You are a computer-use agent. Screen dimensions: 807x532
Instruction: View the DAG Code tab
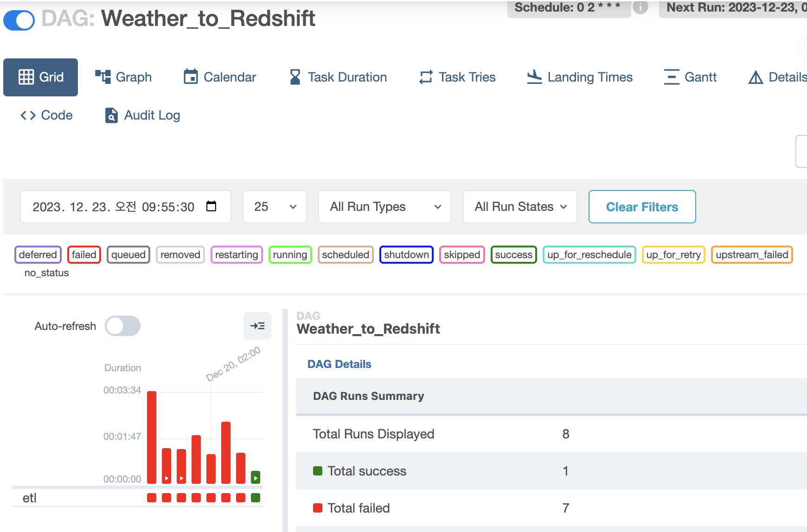coord(46,115)
